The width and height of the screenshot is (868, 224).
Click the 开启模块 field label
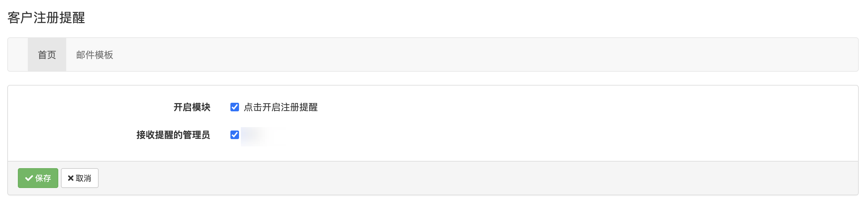point(192,107)
